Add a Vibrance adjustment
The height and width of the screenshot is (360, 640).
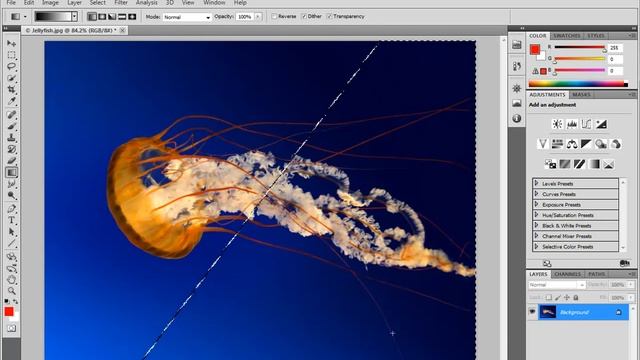(x=542, y=144)
